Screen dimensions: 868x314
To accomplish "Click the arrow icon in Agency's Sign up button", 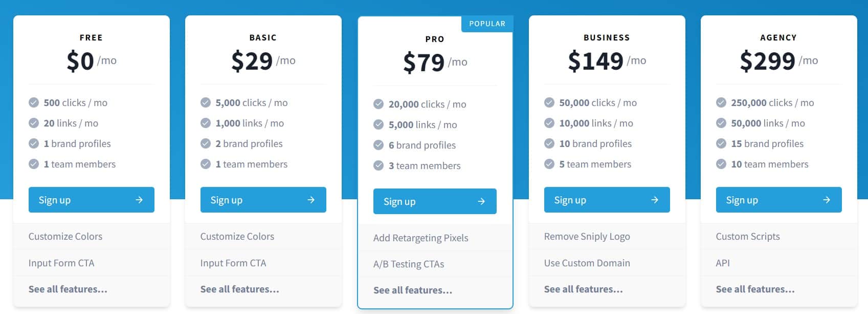I will coord(827,200).
